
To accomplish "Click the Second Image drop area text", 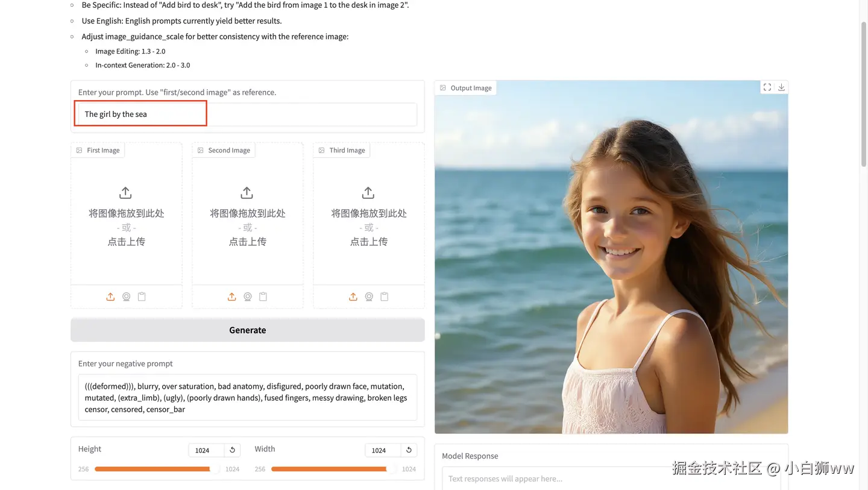I will (248, 227).
